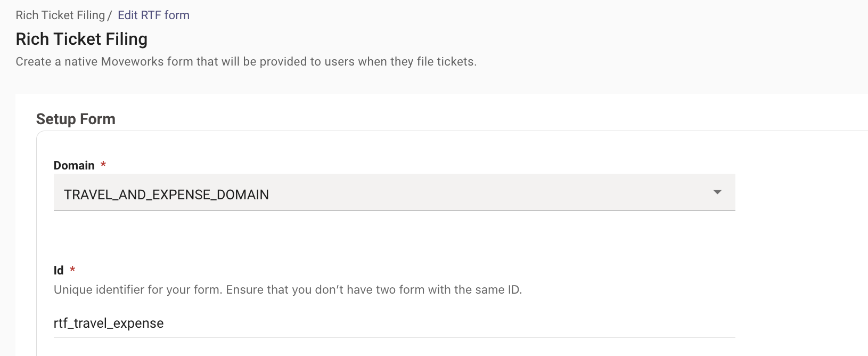Click the selected TRAVEL_AND_EXPENSE_DOMAIN value text
Image resolution: width=868 pixels, height=356 pixels.
click(166, 195)
